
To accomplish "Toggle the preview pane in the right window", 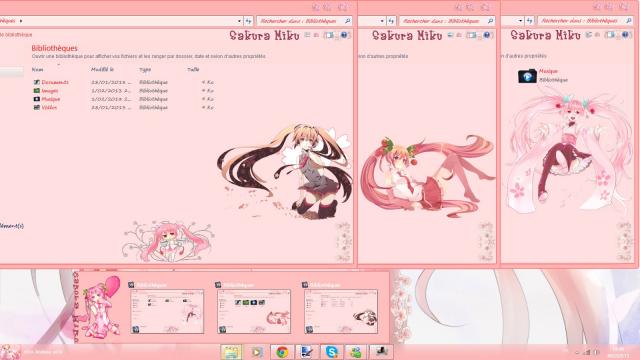I will (x=610, y=36).
